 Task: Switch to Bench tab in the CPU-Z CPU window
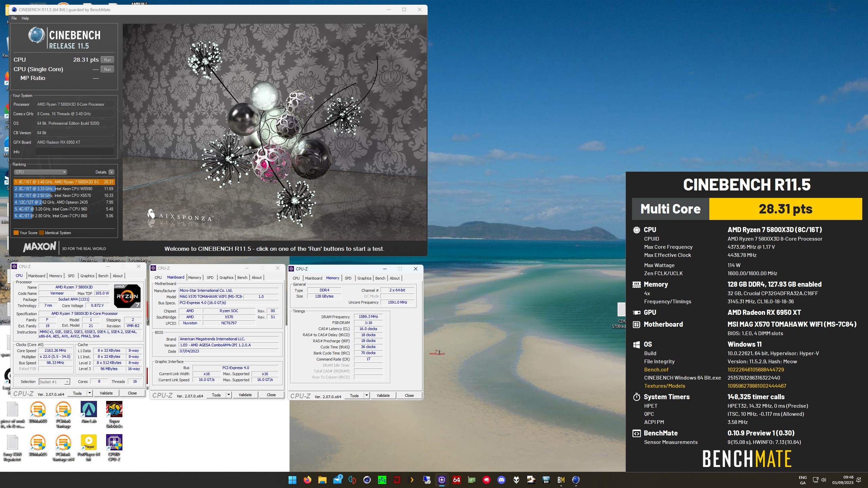click(103, 276)
